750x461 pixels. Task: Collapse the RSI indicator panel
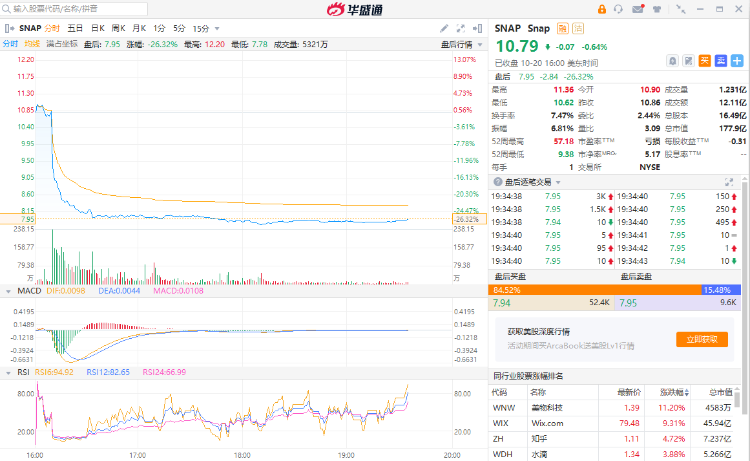pyautogui.click(x=8, y=373)
